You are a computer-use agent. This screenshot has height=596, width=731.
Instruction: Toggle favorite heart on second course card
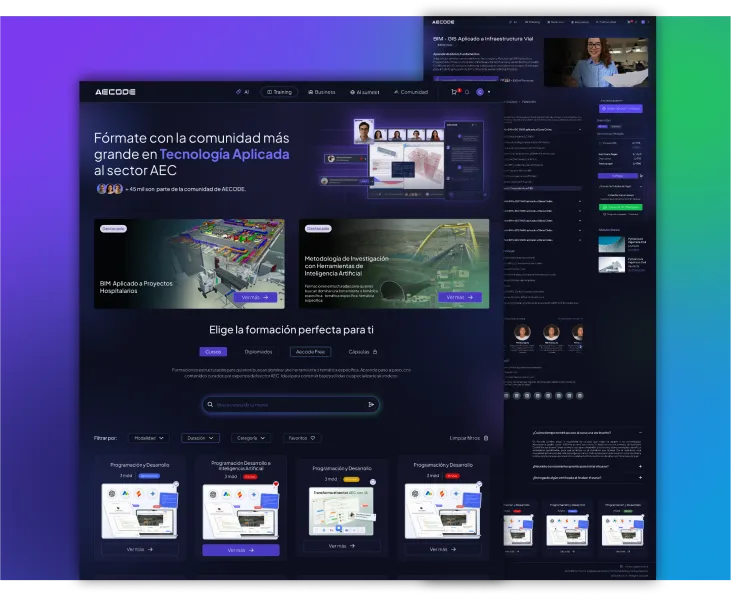pos(276,484)
